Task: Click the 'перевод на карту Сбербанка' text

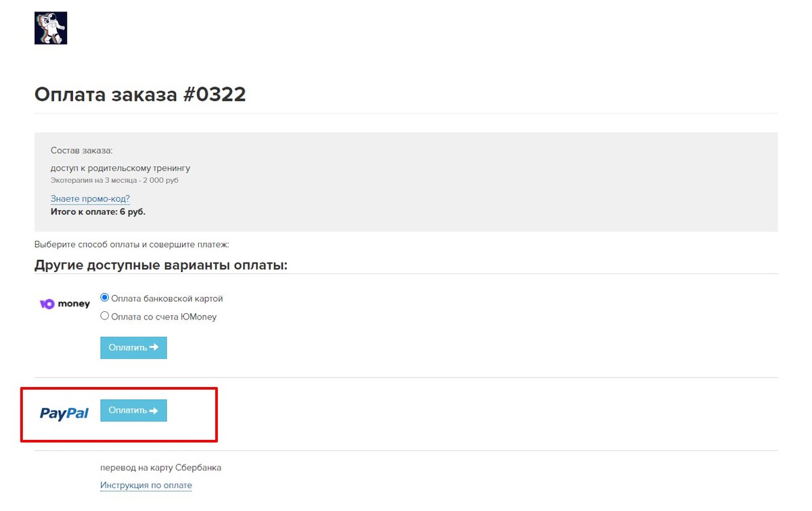Action: coord(160,468)
